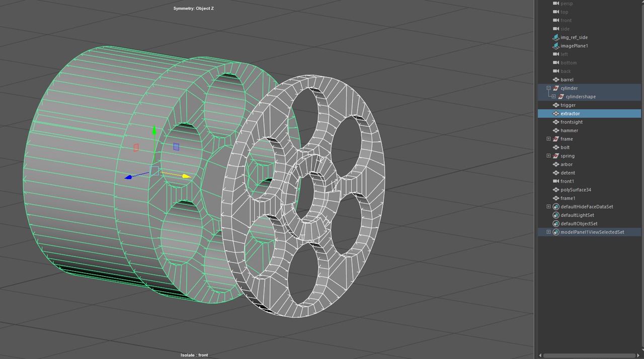Grab the green Y-axis move arrow
The width and height of the screenshot is (644, 359).
point(154,131)
